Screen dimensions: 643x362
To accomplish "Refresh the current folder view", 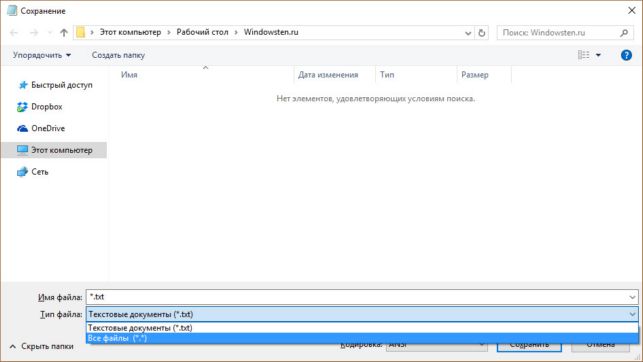I will pyautogui.click(x=482, y=33).
